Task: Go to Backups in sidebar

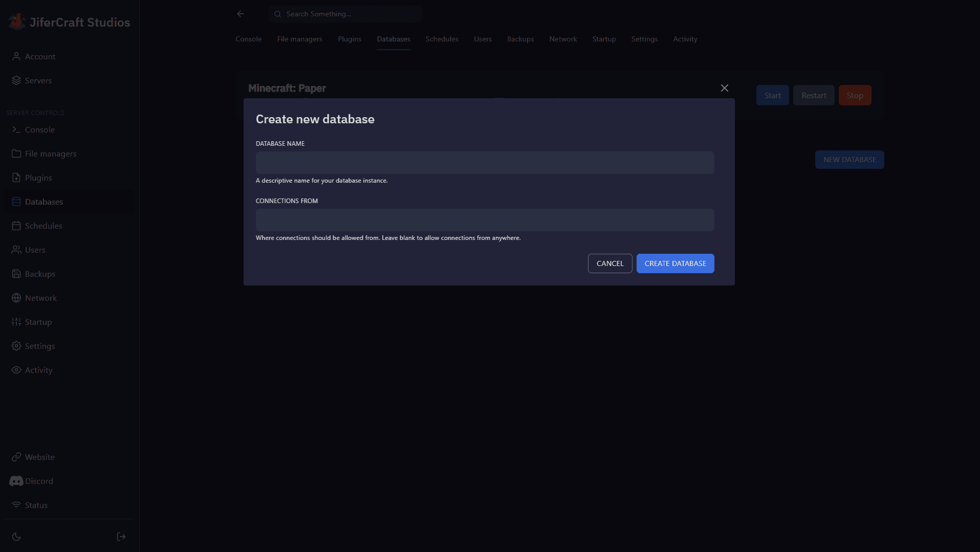Action: click(x=40, y=274)
